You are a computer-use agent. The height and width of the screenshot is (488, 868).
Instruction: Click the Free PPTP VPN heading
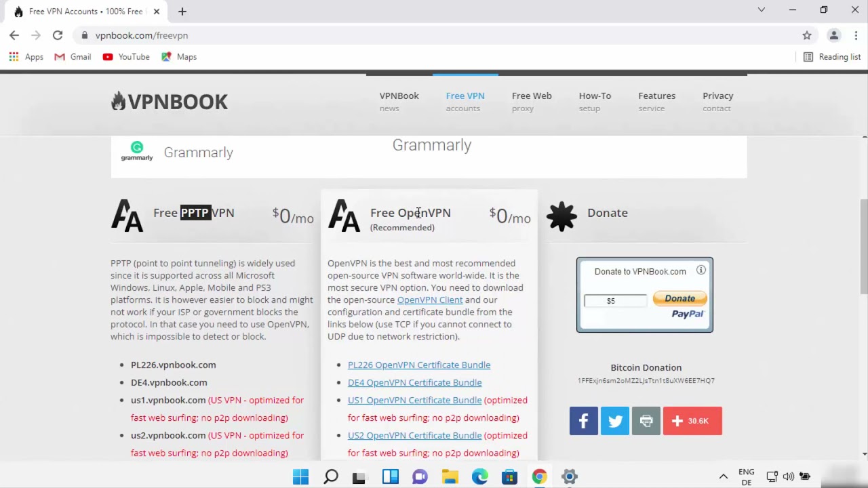pos(194,213)
